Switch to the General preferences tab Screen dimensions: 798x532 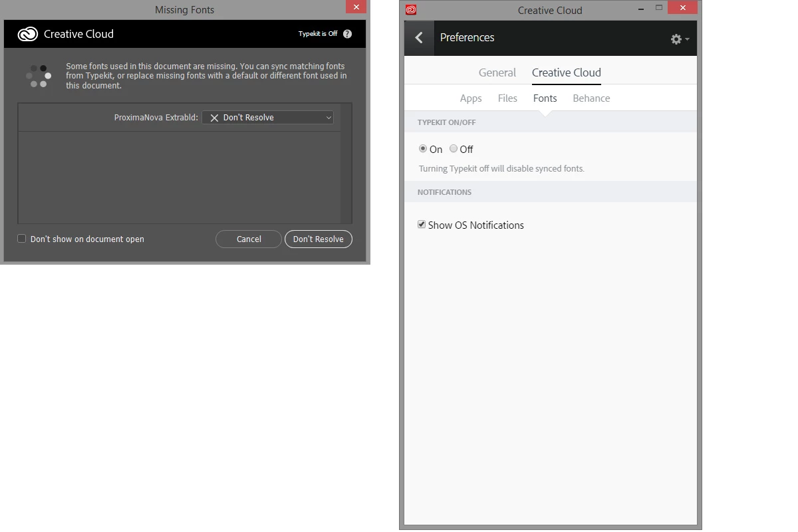497,72
